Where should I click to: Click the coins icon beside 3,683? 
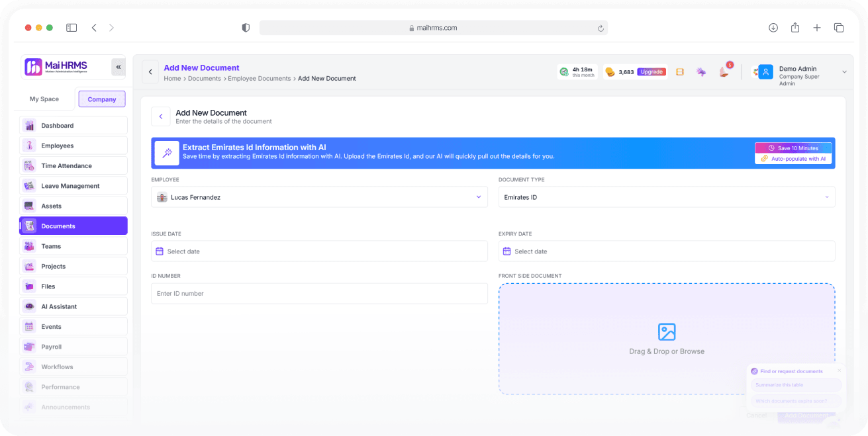[610, 72]
